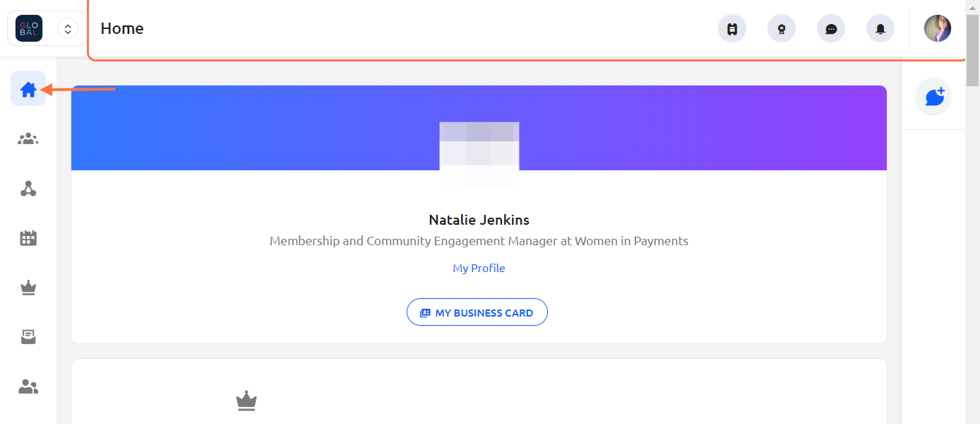Click the crown icon in lower card
980x424 pixels.
click(x=246, y=401)
